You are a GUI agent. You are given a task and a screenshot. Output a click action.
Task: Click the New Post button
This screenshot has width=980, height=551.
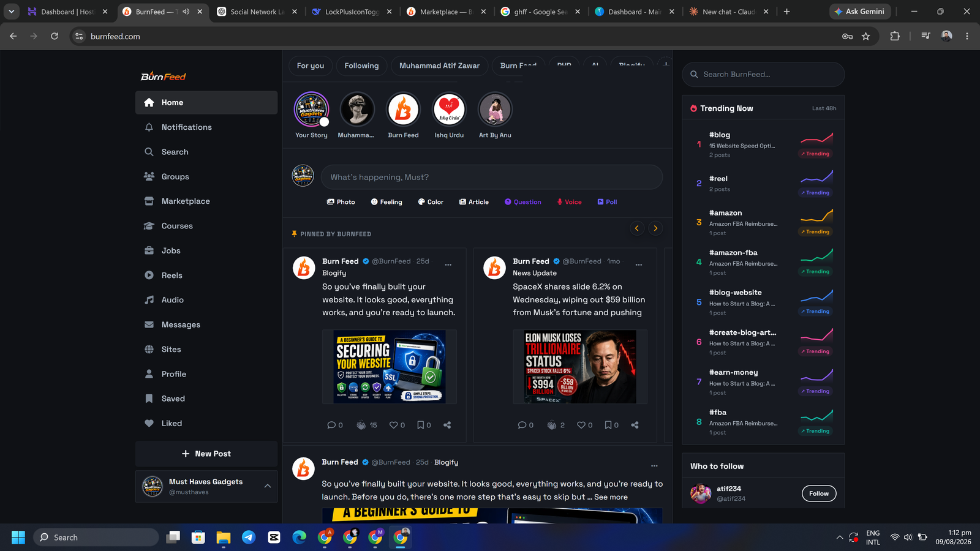(x=206, y=454)
